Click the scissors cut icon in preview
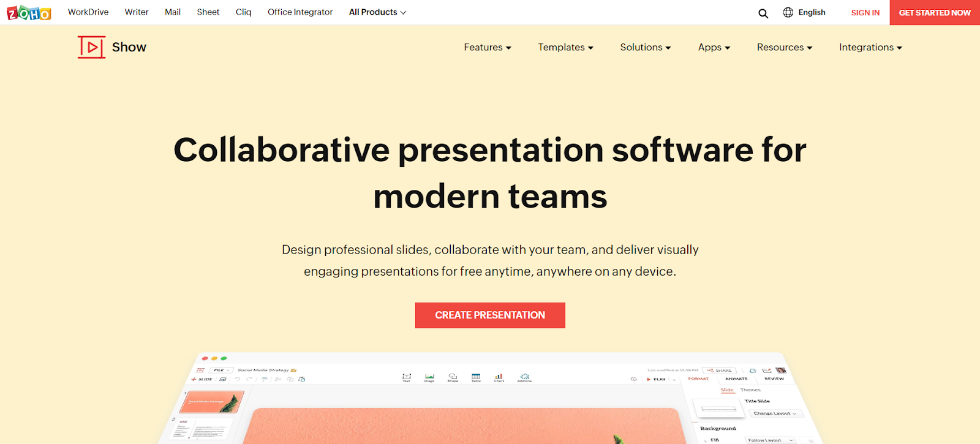The image size is (980, 444). point(278,379)
